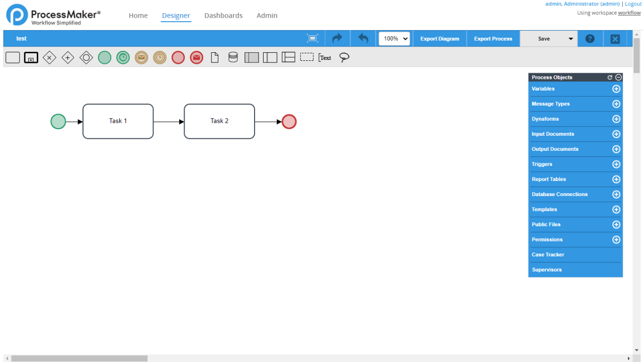Click the Undo arrow icon
The width and height of the screenshot is (644, 362).
pyautogui.click(x=363, y=38)
